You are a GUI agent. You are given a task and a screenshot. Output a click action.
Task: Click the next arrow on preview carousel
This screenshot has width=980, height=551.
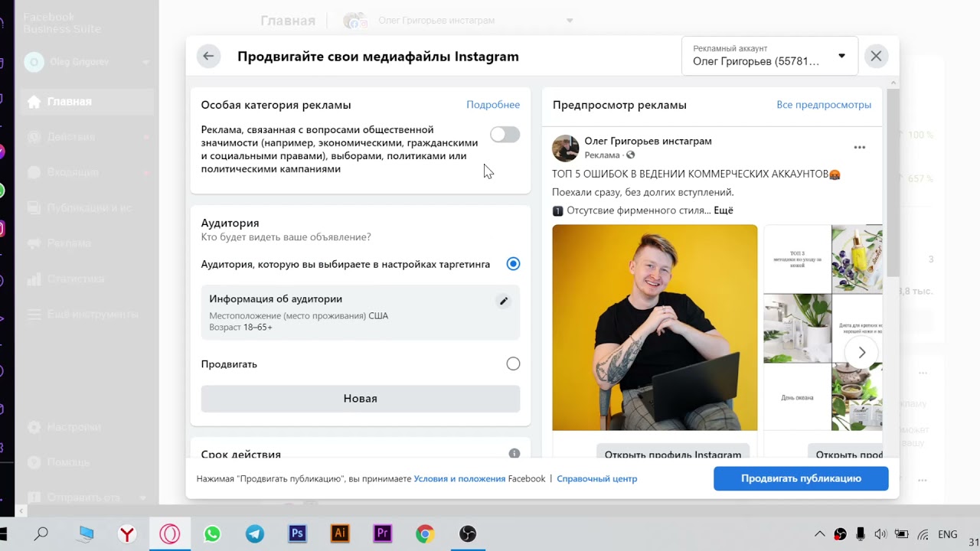(x=862, y=352)
